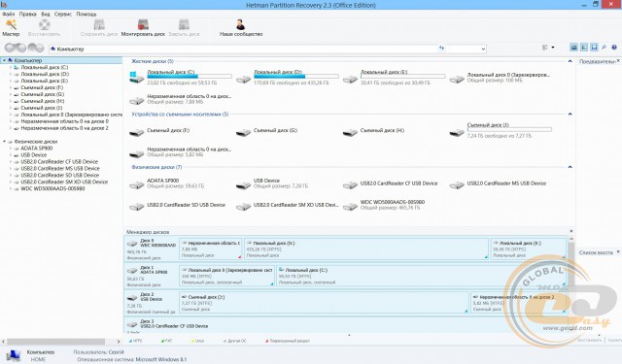Viewport: 622px width, 364px height.
Task: Select Локальный диск (C:) partition block in disk manager
Action: click(421, 276)
